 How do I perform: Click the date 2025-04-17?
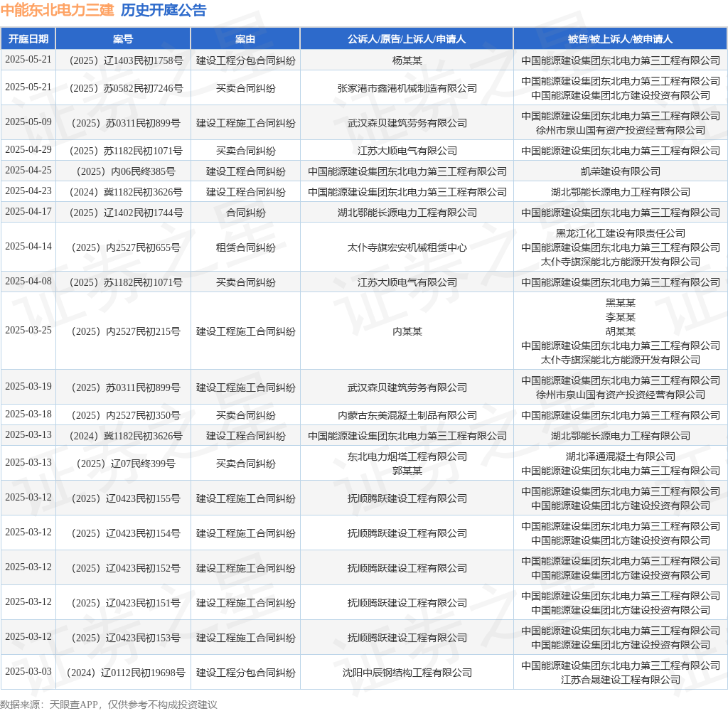[28, 212]
